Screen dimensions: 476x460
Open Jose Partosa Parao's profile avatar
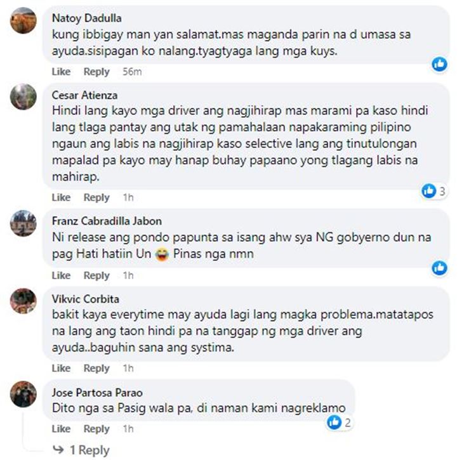tap(23, 394)
